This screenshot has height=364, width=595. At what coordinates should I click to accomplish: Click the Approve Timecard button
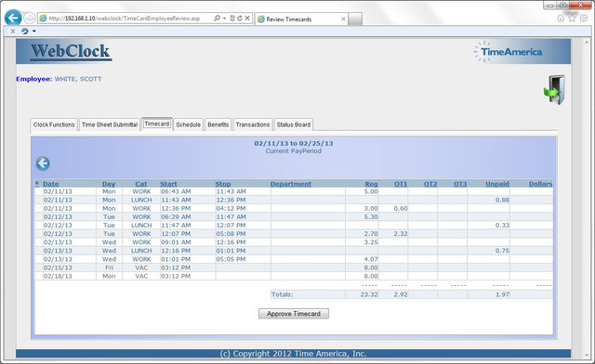294,314
